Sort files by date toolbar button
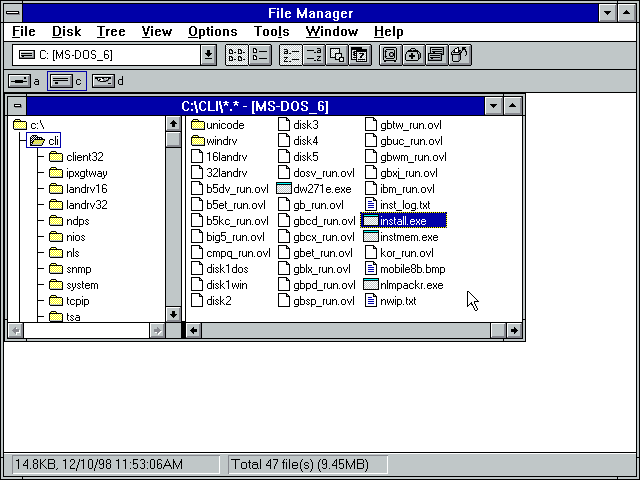The width and height of the screenshot is (640, 480). point(360,55)
